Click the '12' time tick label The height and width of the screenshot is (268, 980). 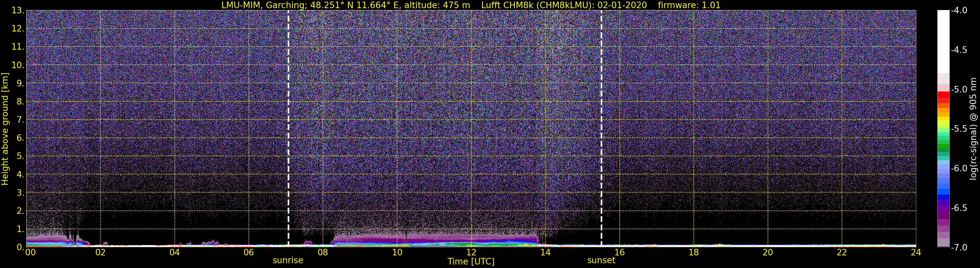click(471, 252)
